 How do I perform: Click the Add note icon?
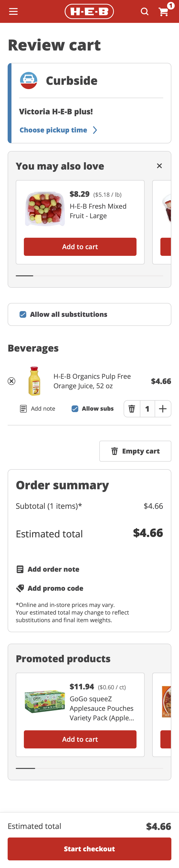23,409
